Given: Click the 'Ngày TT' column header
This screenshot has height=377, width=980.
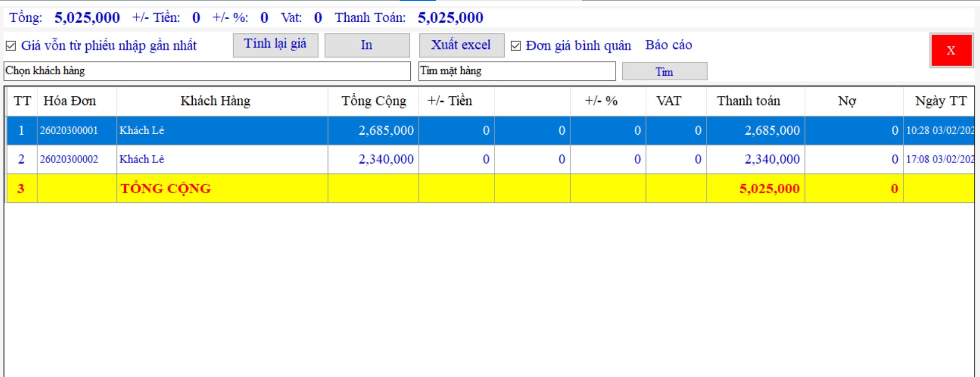Looking at the screenshot, I should [x=940, y=101].
